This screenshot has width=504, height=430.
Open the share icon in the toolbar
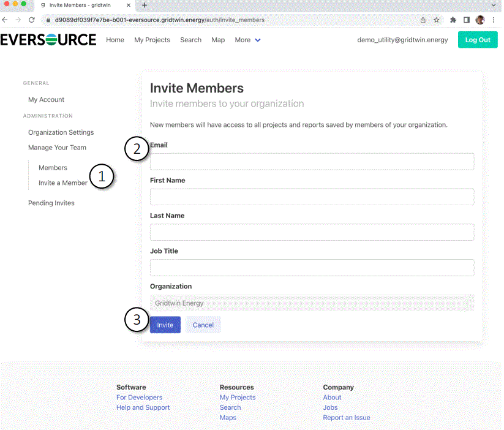(x=423, y=20)
